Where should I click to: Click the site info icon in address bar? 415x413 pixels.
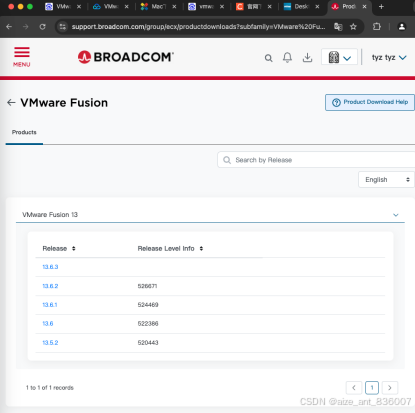(63, 27)
